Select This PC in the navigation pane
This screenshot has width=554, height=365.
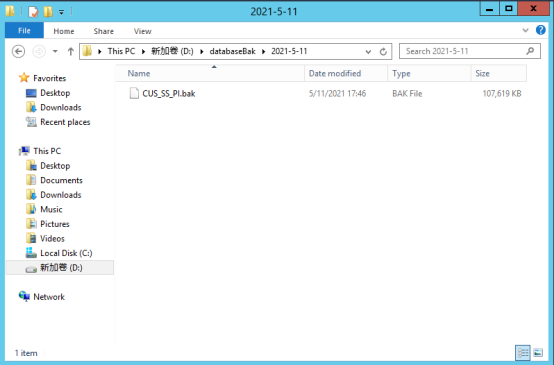47,151
